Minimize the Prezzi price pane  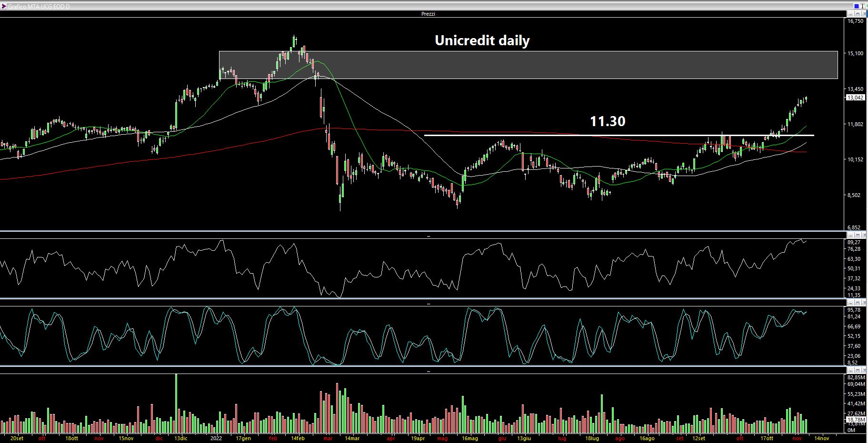pyautogui.click(x=850, y=14)
